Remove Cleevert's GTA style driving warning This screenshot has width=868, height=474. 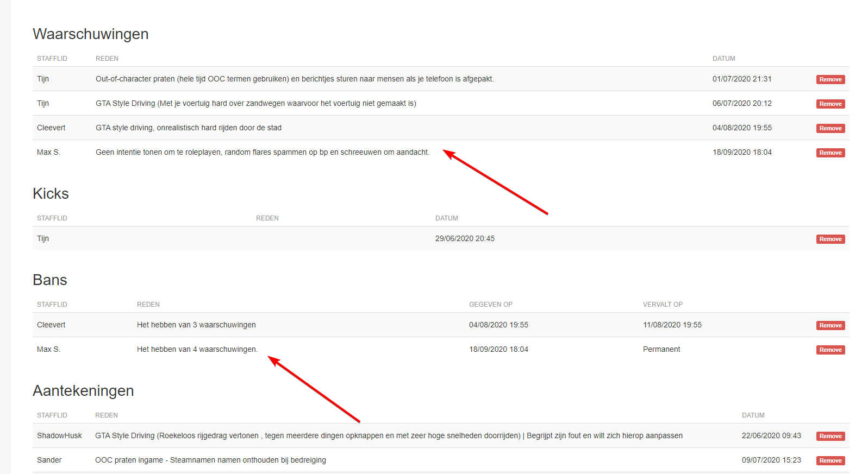pyautogui.click(x=830, y=128)
